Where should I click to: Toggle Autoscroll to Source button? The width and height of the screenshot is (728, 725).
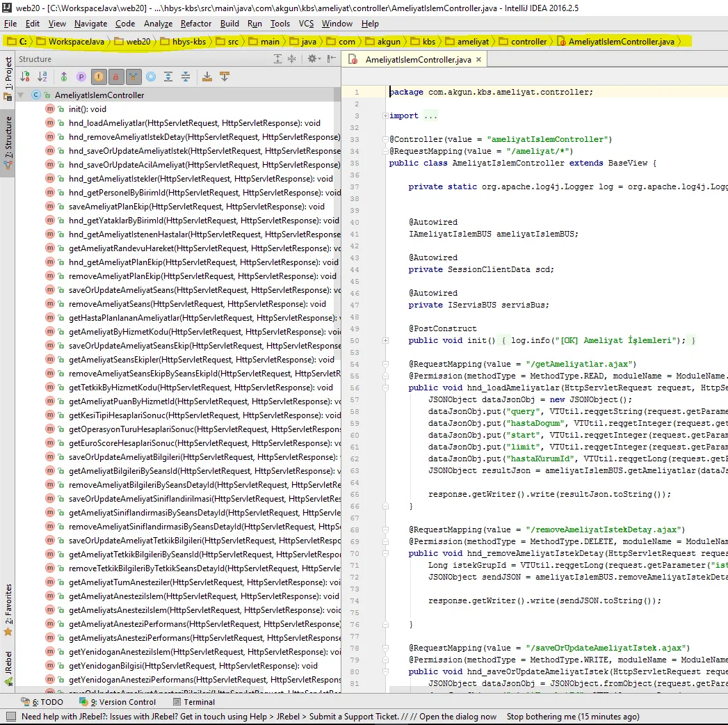[207, 77]
